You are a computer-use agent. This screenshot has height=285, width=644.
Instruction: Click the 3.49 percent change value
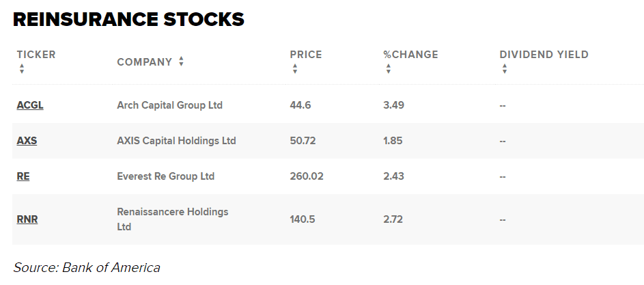(393, 105)
